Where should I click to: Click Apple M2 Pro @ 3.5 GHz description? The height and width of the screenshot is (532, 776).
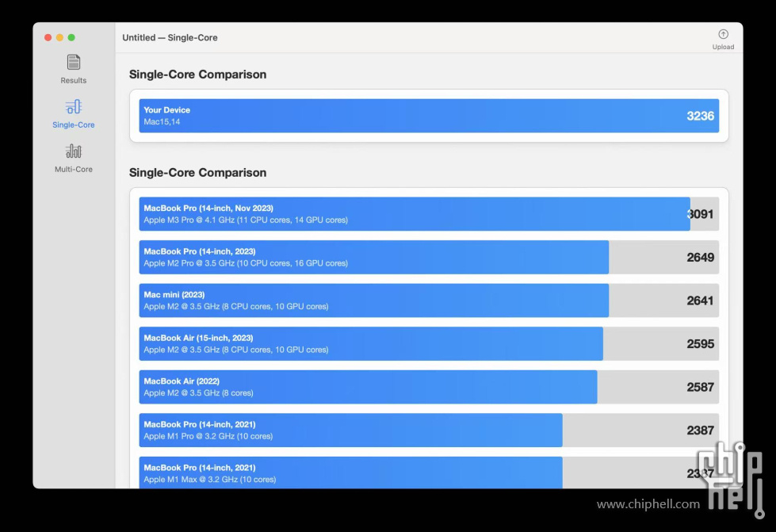[246, 263]
